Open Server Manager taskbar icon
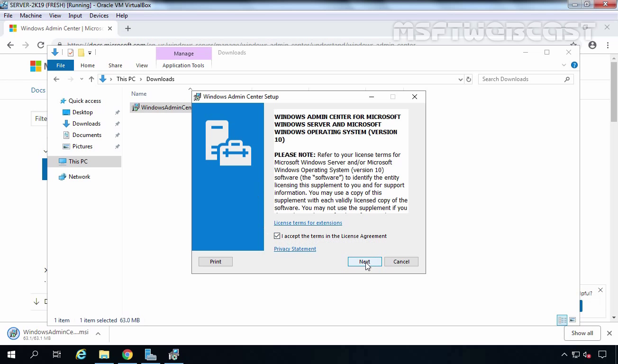Screen dimensions: 618x364 151,355
